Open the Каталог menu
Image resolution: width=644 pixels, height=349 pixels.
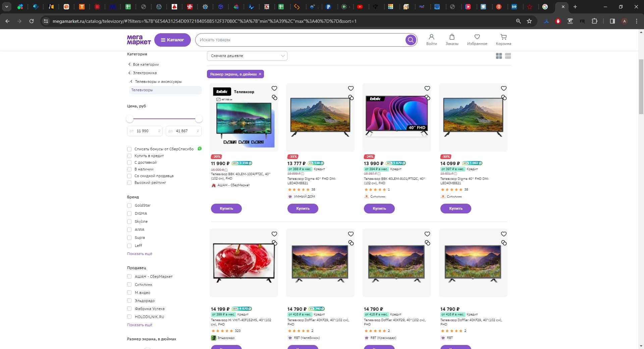point(172,40)
